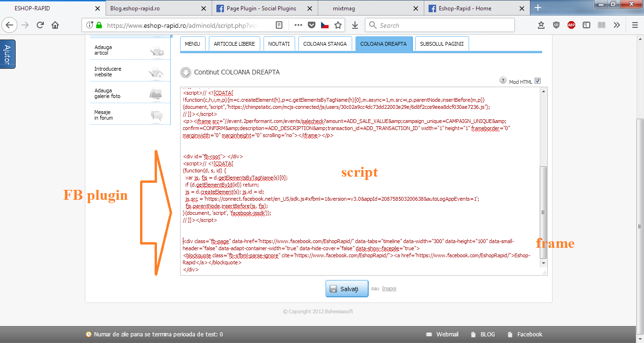Show site information icon in address bar
This screenshot has height=343, width=644.
(90, 25)
